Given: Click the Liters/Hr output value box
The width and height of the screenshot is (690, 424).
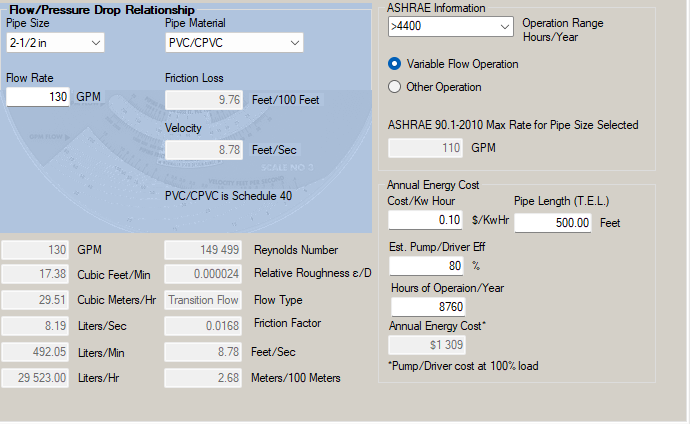Looking at the screenshot, I should [36, 377].
